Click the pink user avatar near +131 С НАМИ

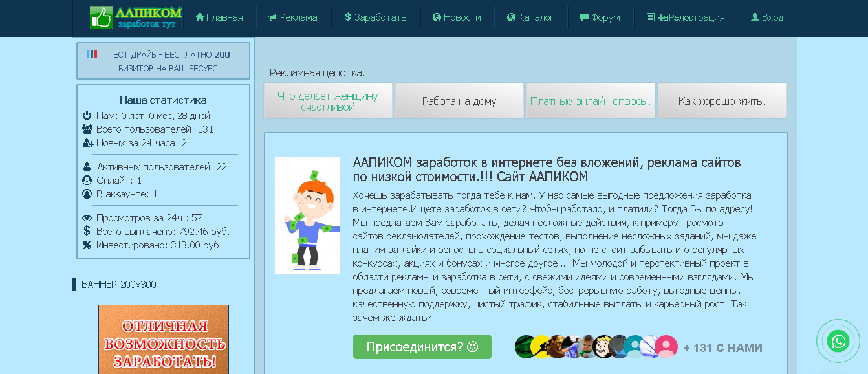point(665,347)
